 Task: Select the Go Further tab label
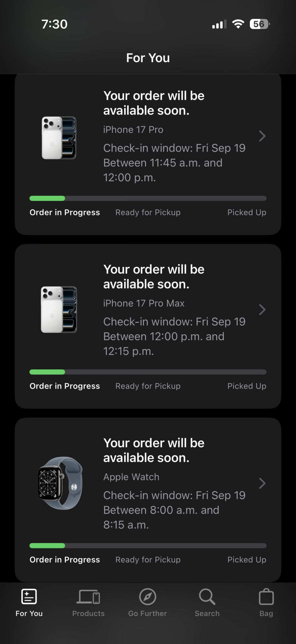pyautogui.click(x=148, y=613)
